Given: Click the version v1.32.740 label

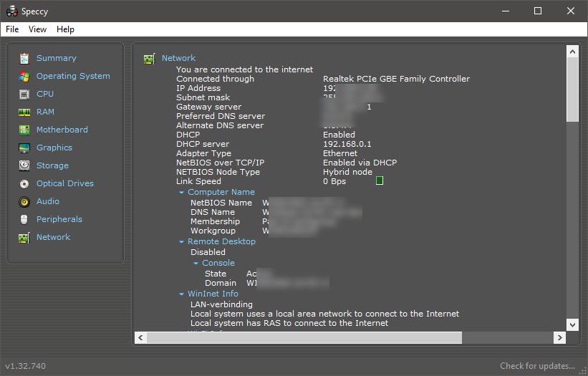Looking at the screenshot, I should coord(26,366).
